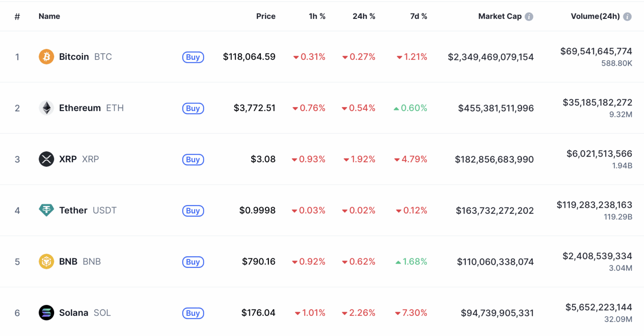644x336 pixels.
Task: Click the Bitcoin coin logo icon
Action: [46, 57]
